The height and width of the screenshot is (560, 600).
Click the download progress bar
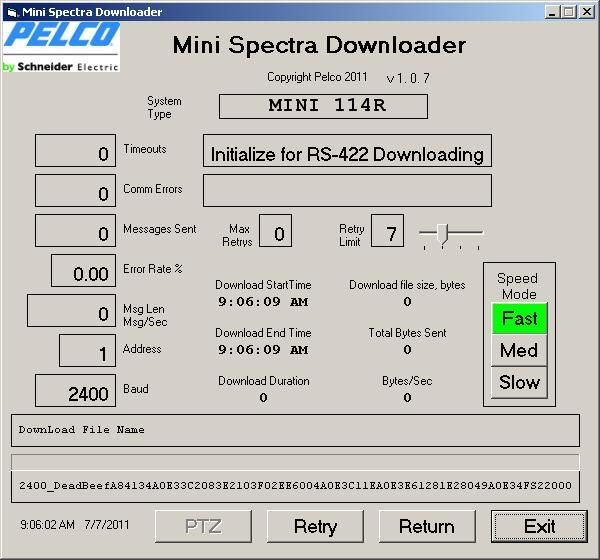(295, 462)
